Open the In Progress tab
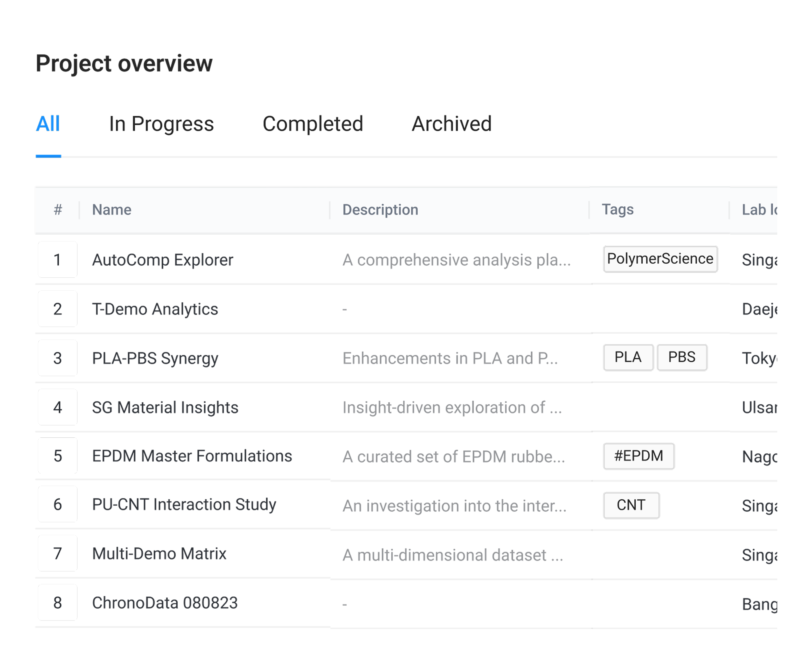The height and width of the screenshot is (655, 812). pos(161,124)
